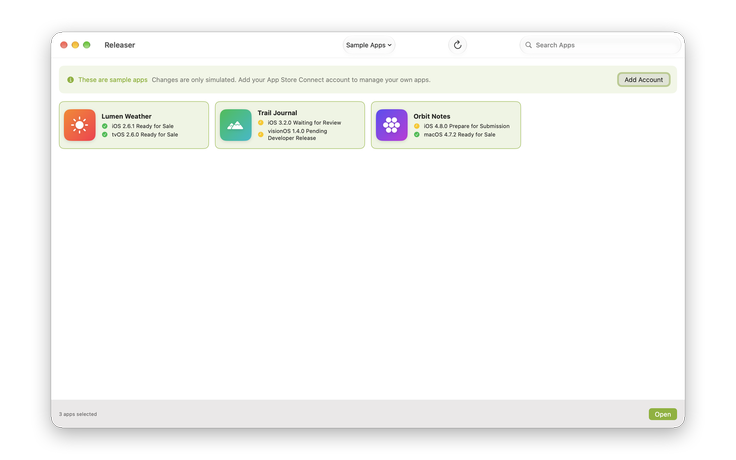736x460 pixels.
Task: Open the Sample Apps dropdown
Action: (369, 45)
